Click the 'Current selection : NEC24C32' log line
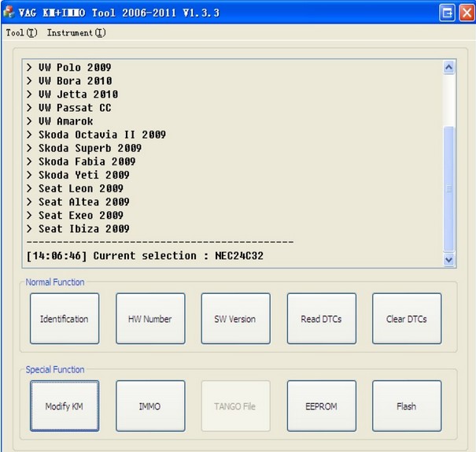476x452 pixels. pyautogui.click(x=145, y=256)
